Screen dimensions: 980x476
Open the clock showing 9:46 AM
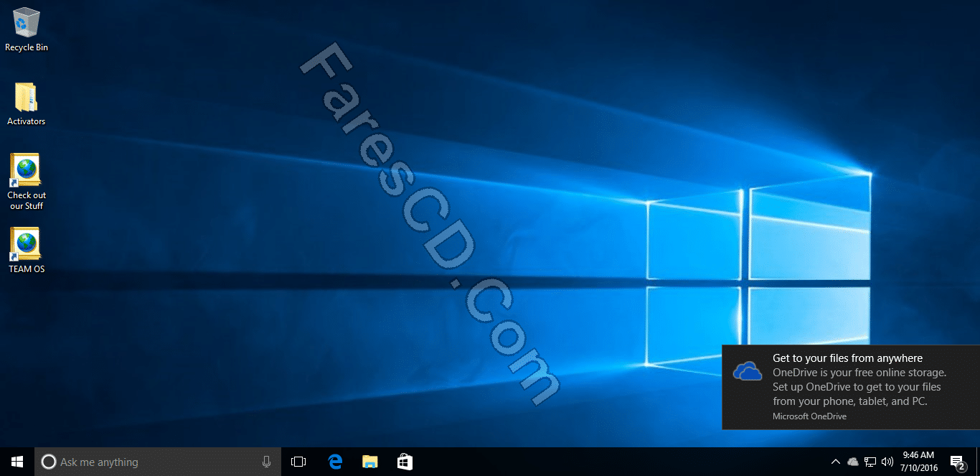(x=920, y=462)
